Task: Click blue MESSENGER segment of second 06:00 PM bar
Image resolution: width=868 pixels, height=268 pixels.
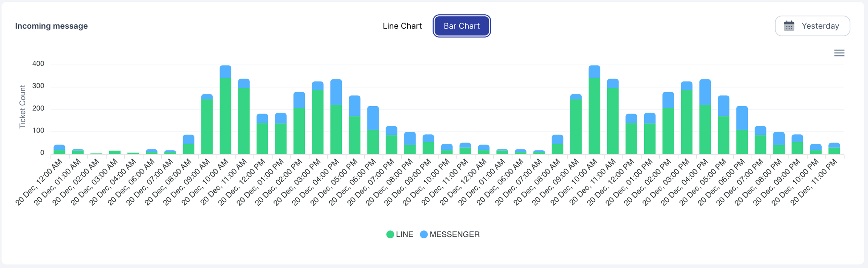Action: [742, 118]
